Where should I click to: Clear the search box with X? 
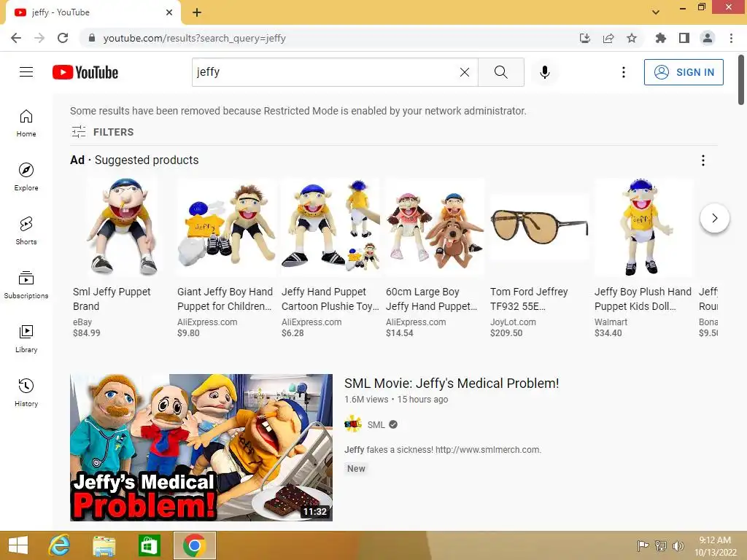[x=465, y=72]
